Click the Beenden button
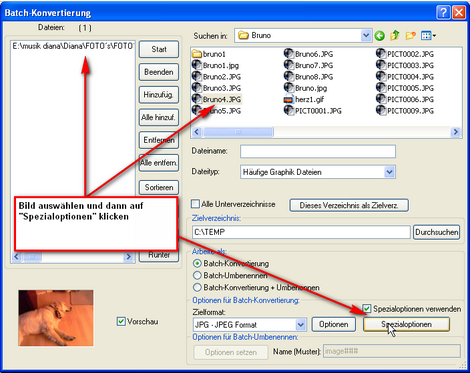 click(159, 72)
